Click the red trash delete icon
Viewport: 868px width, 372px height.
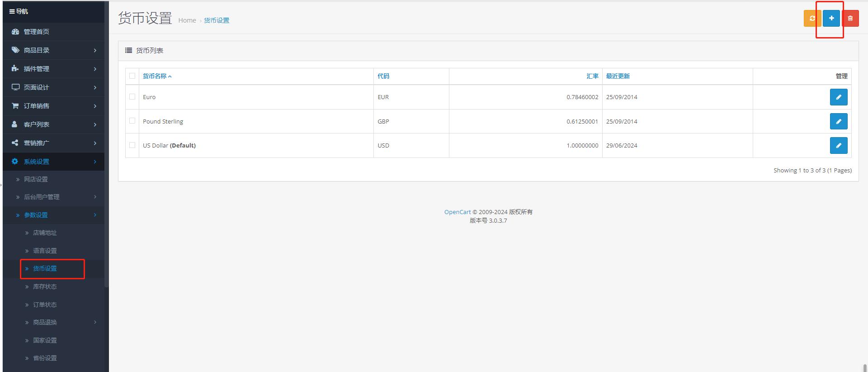point(850,19)
